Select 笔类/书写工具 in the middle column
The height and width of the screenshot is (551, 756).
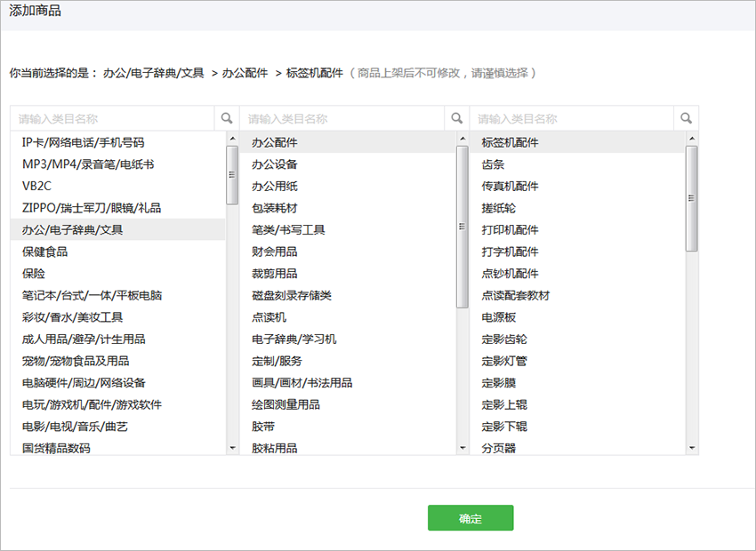pyautogui.click(x=289, y=229)
